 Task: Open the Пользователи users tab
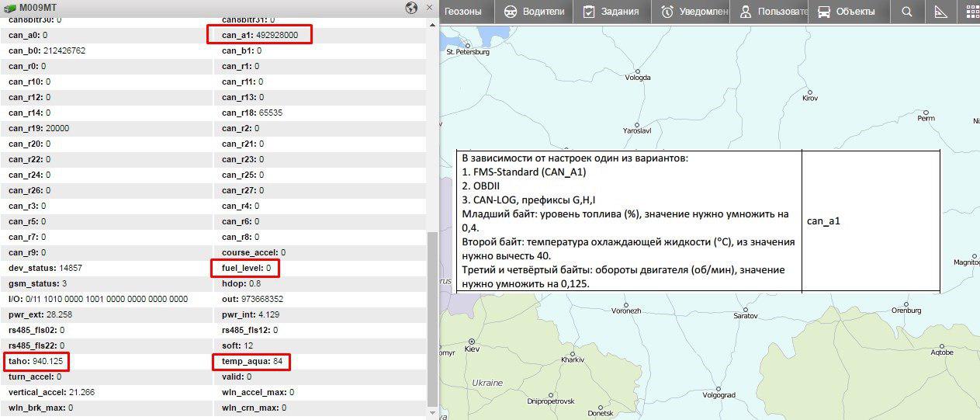(x=768, y=12)
